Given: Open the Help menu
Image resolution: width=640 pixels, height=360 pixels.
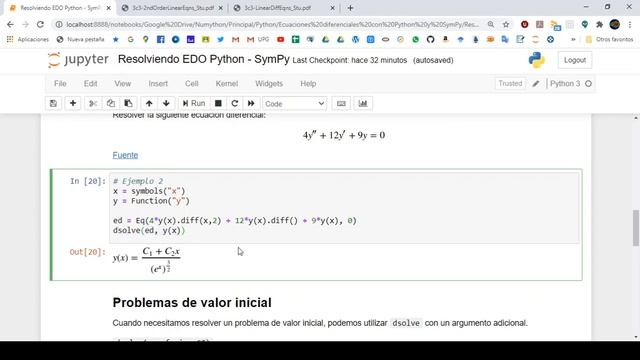Looking at the screenshot, I should coord(308,83).
